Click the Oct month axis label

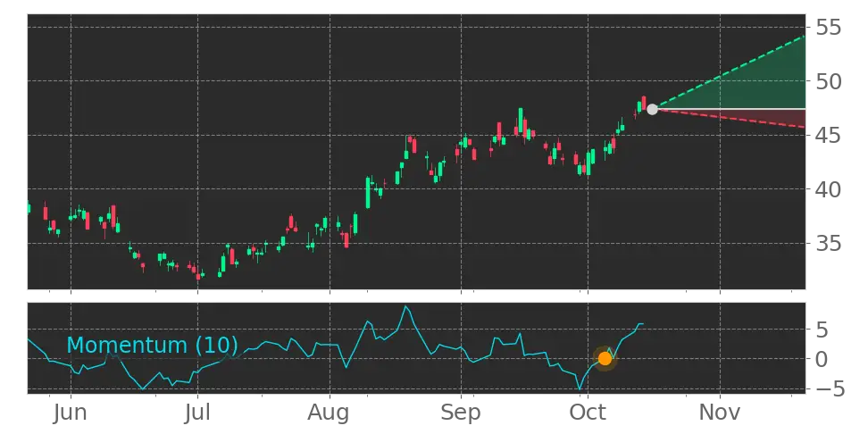[588, 413]
